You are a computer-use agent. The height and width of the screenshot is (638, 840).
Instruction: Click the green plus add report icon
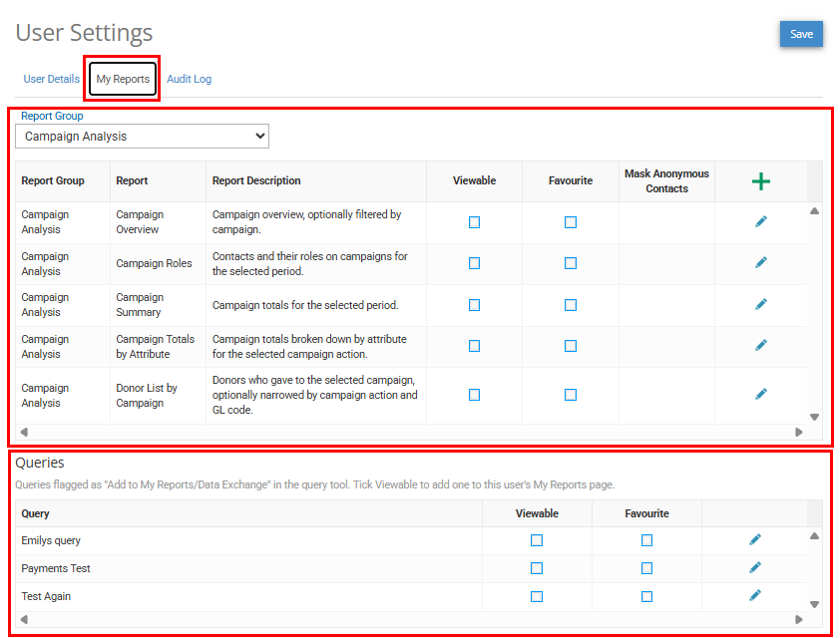[761, 181]
